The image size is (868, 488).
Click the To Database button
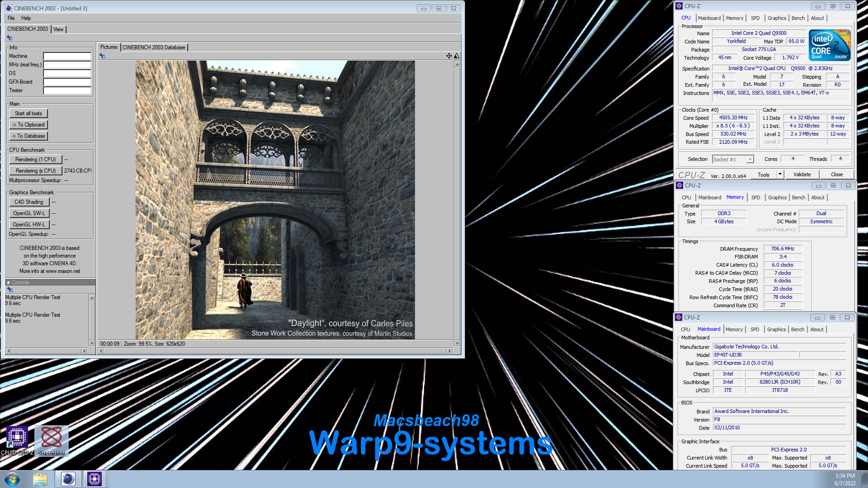[28, 136]
